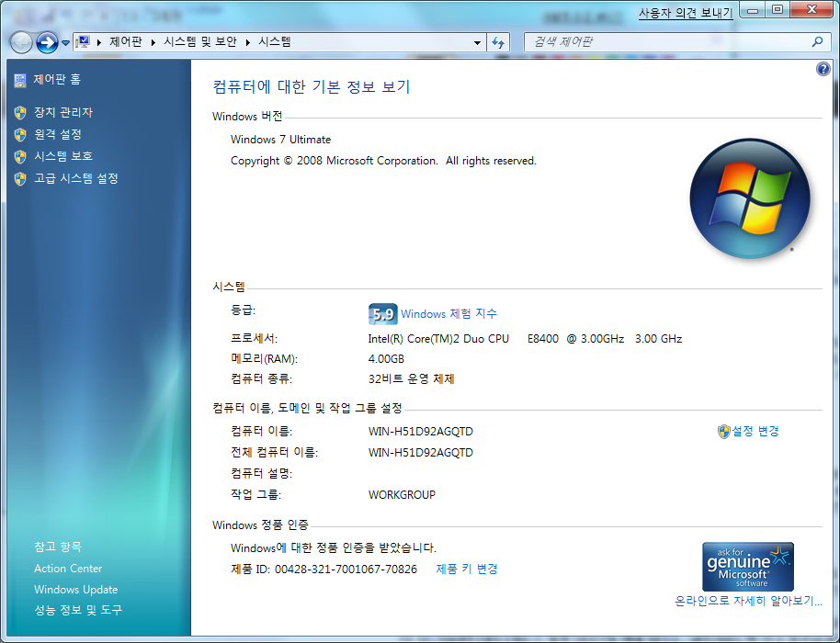Select 제어판 in the breadcrumb path
Screen dimensions: 840x643
tap(126, 41)
